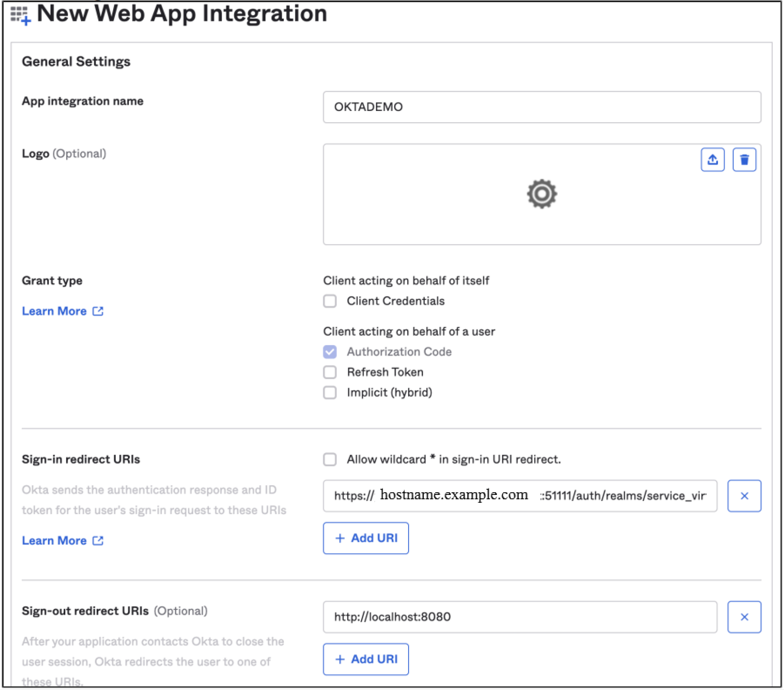Click into the App integration name field

tap(541, 107)
